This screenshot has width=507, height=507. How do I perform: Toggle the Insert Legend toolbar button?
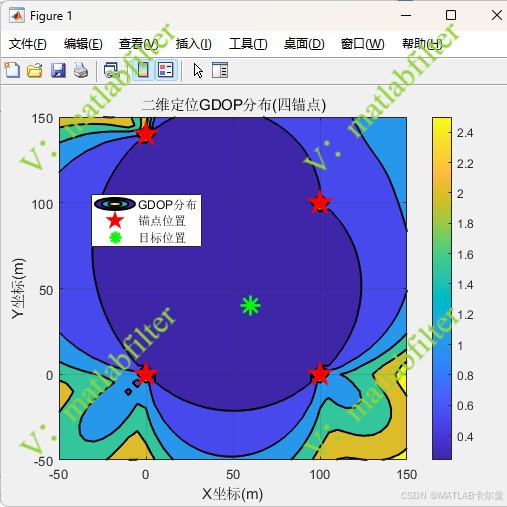tap(166, 70)
